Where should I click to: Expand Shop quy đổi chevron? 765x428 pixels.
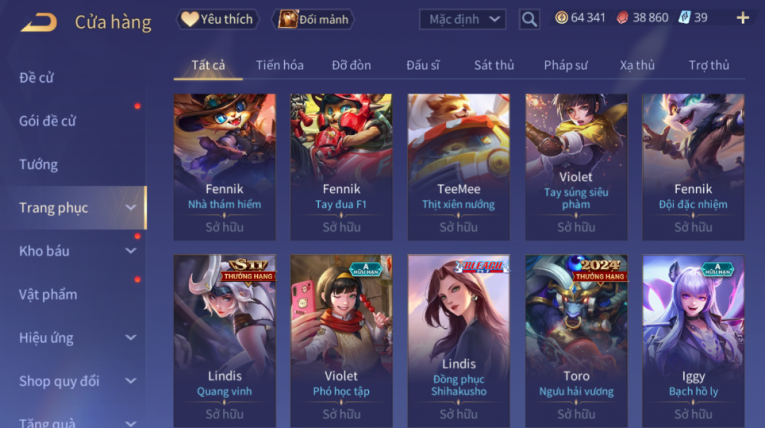[x=131, y=381]
